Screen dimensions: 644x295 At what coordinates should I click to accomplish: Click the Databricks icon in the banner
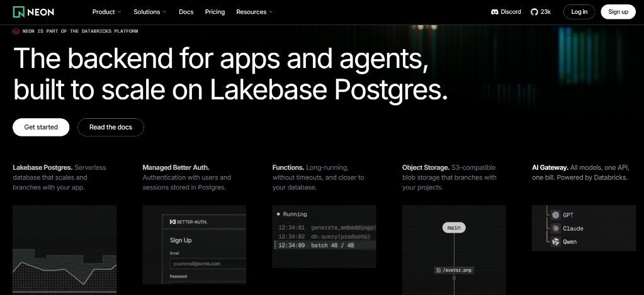click(x=16, y=31)
